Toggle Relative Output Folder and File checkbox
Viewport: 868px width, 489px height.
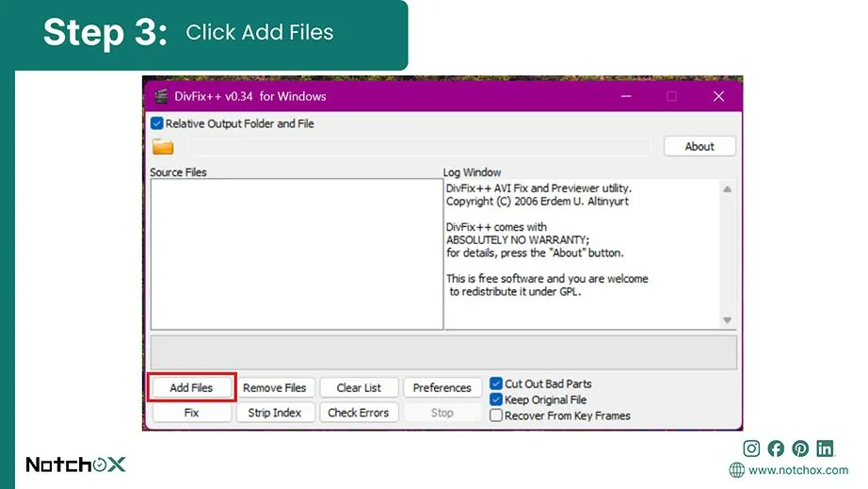point(156,122)
